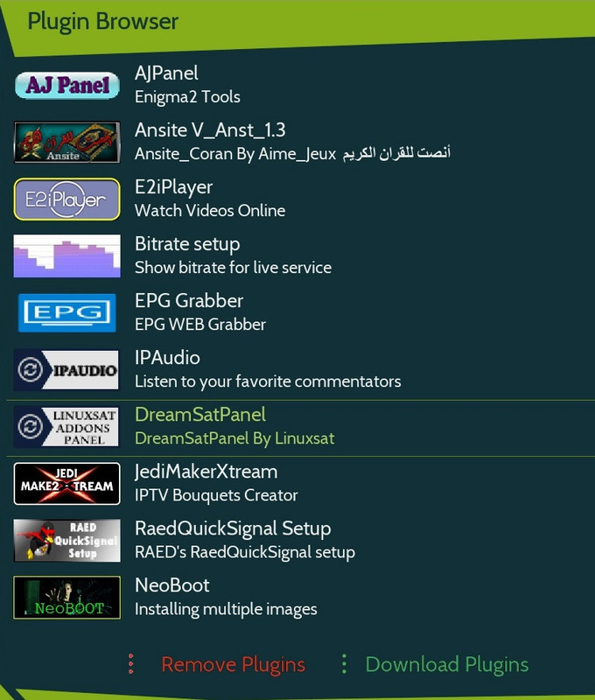The image size is (595, 700).
Task: Click the IPTV Bouquets Creator description
Action: (216, 495)
